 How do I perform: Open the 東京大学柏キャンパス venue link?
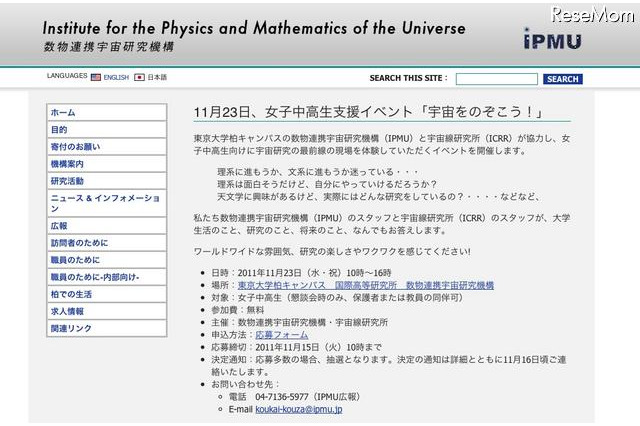366,285
